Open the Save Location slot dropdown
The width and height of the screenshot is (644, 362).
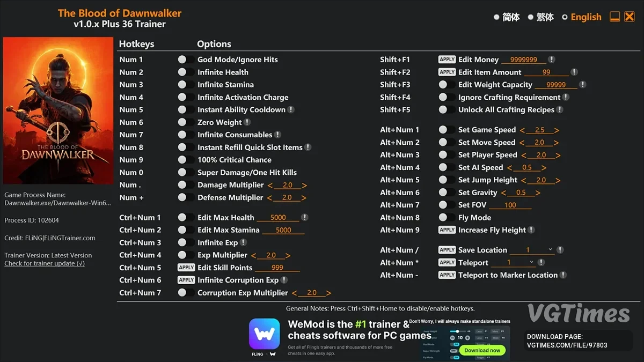[x=531, y=250]
